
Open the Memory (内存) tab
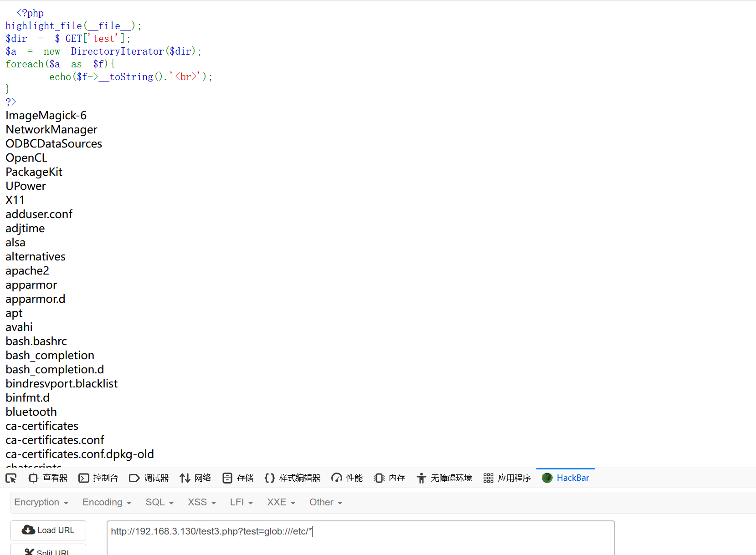tap(390, 478)
